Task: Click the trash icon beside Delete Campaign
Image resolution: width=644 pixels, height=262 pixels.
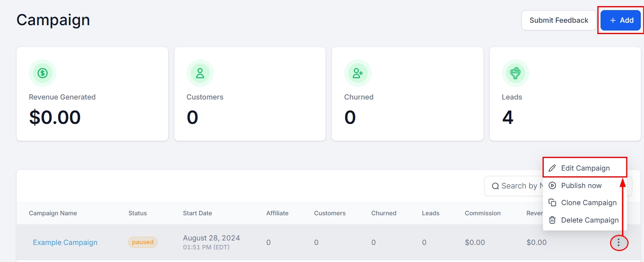Action: click(x=552, y=220)
